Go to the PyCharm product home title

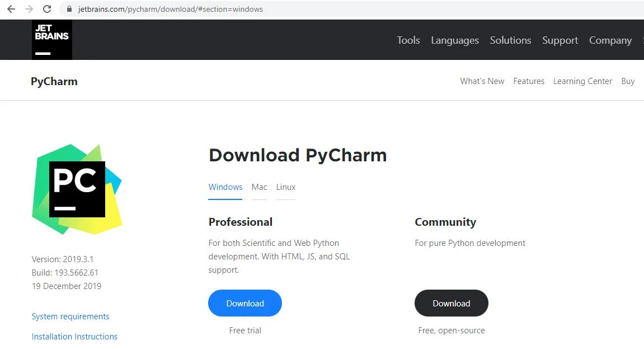pyautogui.click(x=54, y=81)
